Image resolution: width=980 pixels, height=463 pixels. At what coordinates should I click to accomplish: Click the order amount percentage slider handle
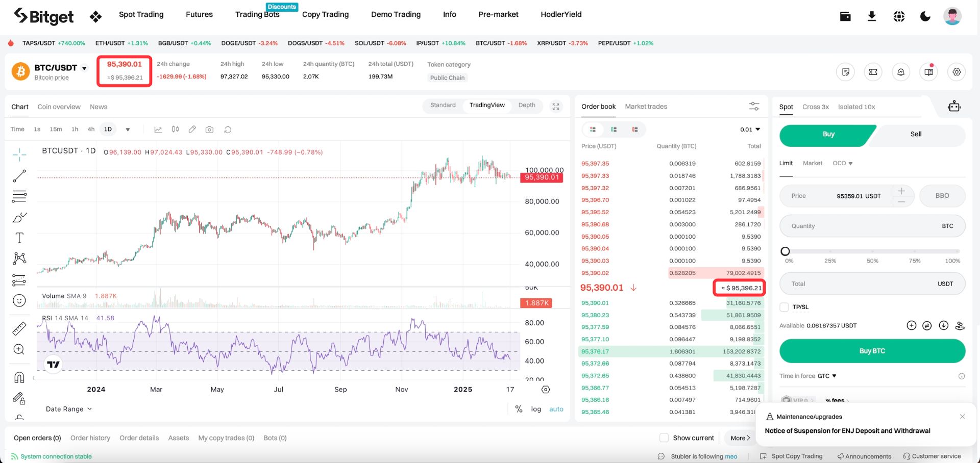[x=786, y=251]
